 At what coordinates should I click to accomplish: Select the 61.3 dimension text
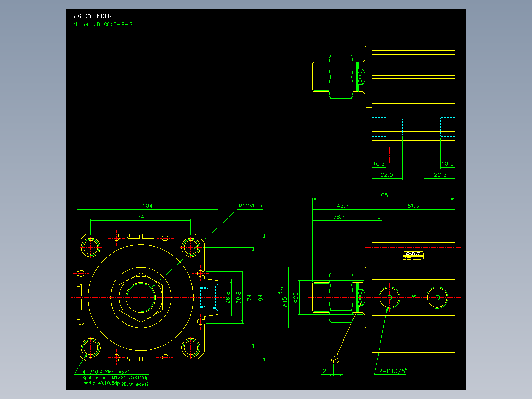(x=413, y=206)
